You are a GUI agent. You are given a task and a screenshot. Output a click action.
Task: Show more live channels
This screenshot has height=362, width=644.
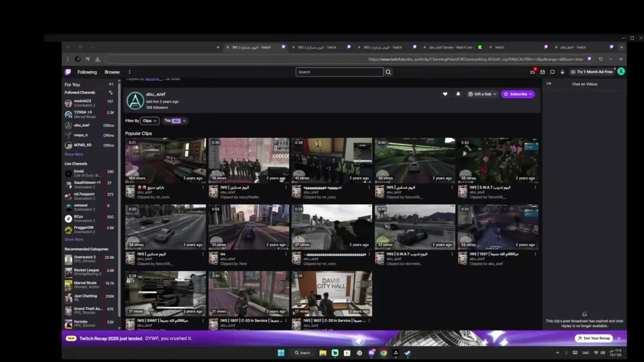pos(74,239)
